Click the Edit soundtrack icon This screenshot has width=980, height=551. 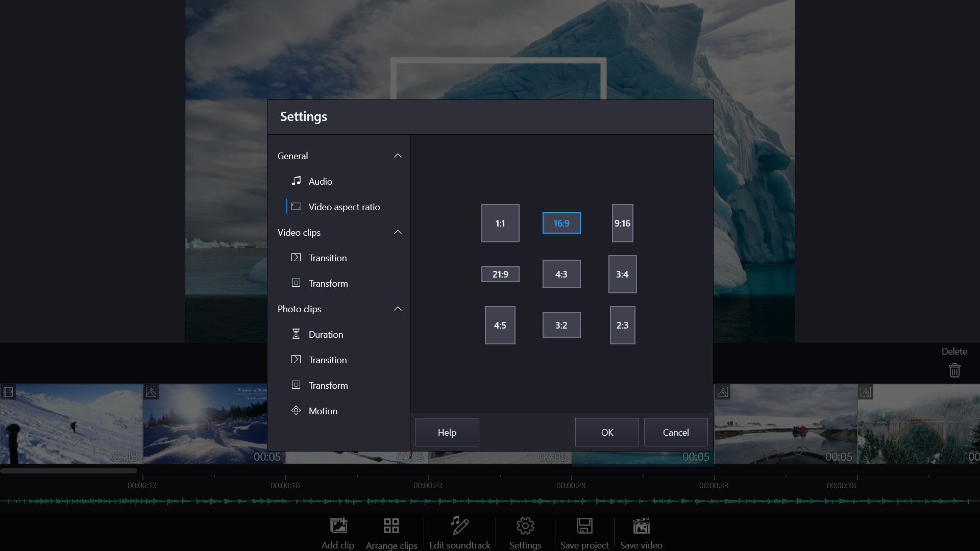point(459,525)
